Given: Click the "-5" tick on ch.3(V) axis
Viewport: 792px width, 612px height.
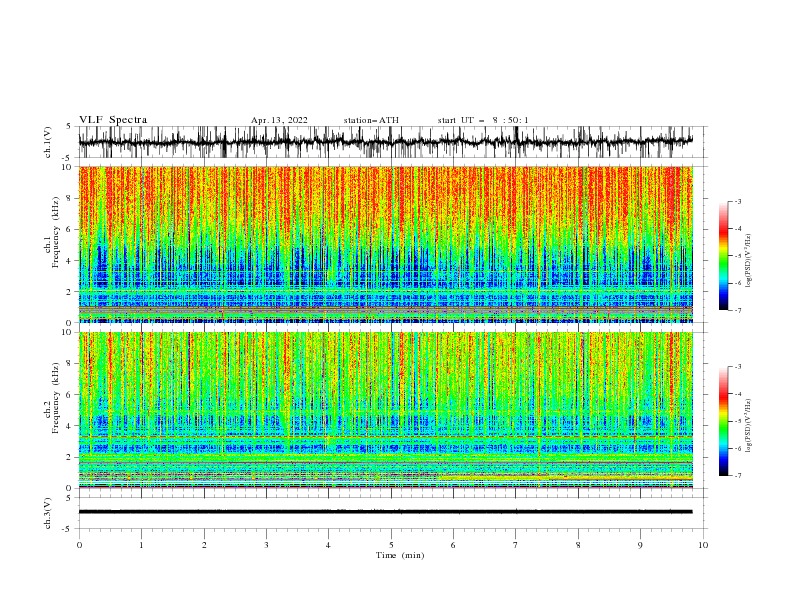Looking at the screenshot, I should tap(68, 529).
